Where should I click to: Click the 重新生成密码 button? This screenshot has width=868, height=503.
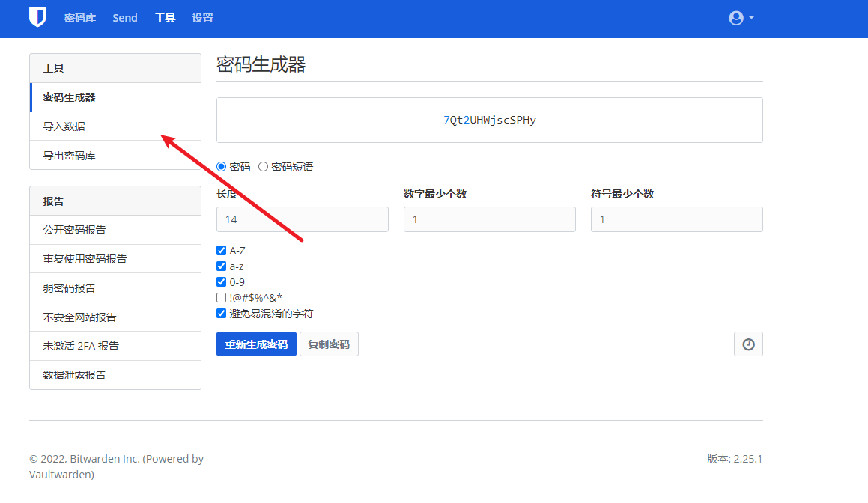[256, 344]
